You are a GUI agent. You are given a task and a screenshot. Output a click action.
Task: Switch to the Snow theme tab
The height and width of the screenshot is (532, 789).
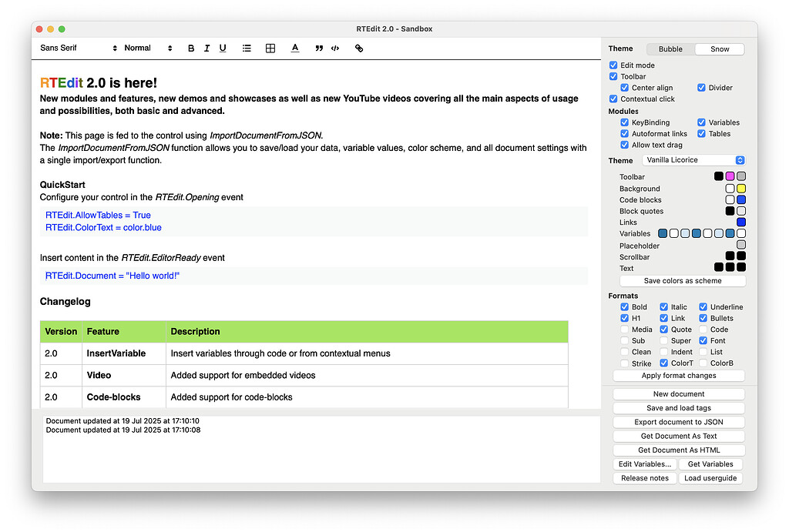pos(718,49)
